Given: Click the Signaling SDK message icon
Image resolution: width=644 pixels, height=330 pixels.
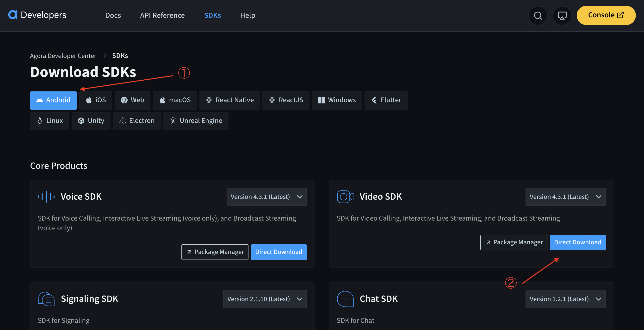Looking at the screenshot, I should tap(46, 299).
